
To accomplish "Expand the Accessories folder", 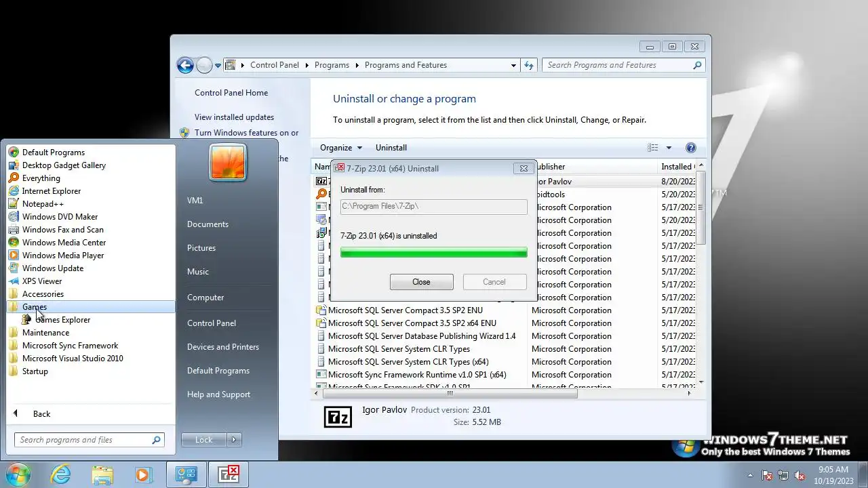I will click(43, 294).
